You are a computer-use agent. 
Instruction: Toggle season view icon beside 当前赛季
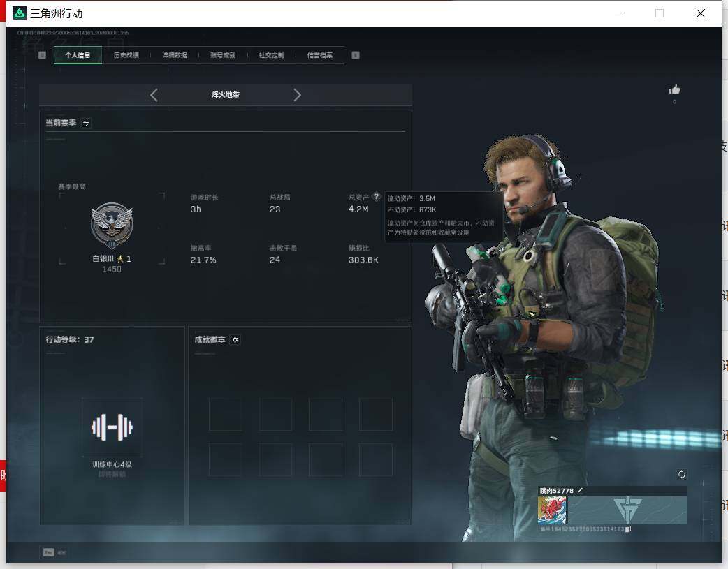click(x=86, y=123)
